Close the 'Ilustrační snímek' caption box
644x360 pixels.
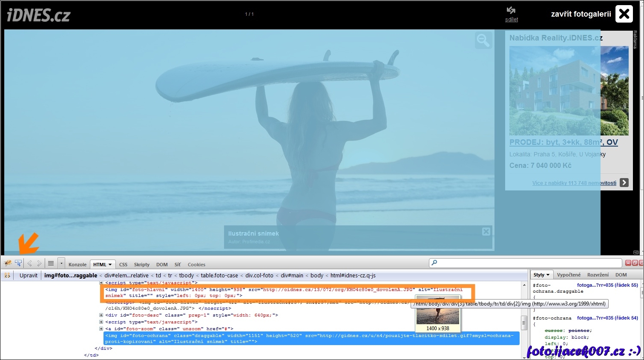coord(486,231)
